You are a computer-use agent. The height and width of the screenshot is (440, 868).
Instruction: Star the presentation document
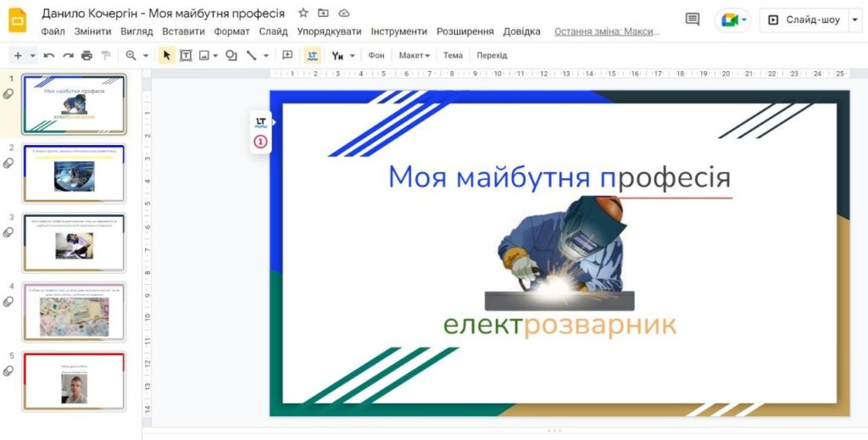click(x=303, y=13)
